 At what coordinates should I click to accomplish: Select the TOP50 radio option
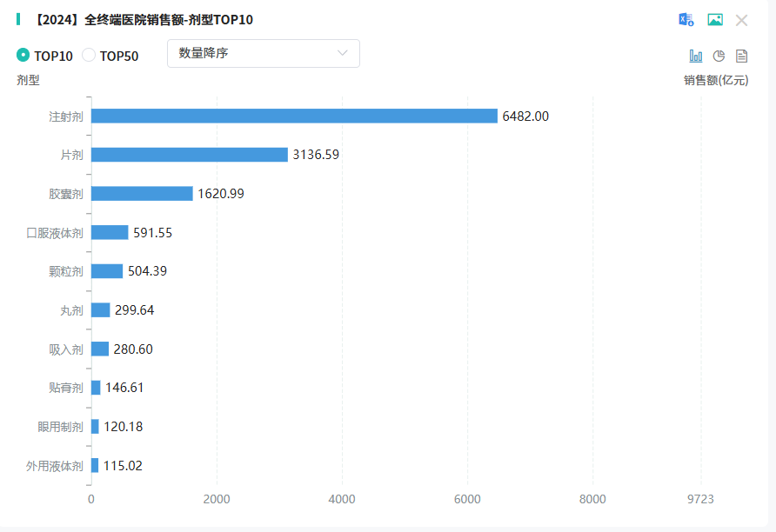pos(89,56)
